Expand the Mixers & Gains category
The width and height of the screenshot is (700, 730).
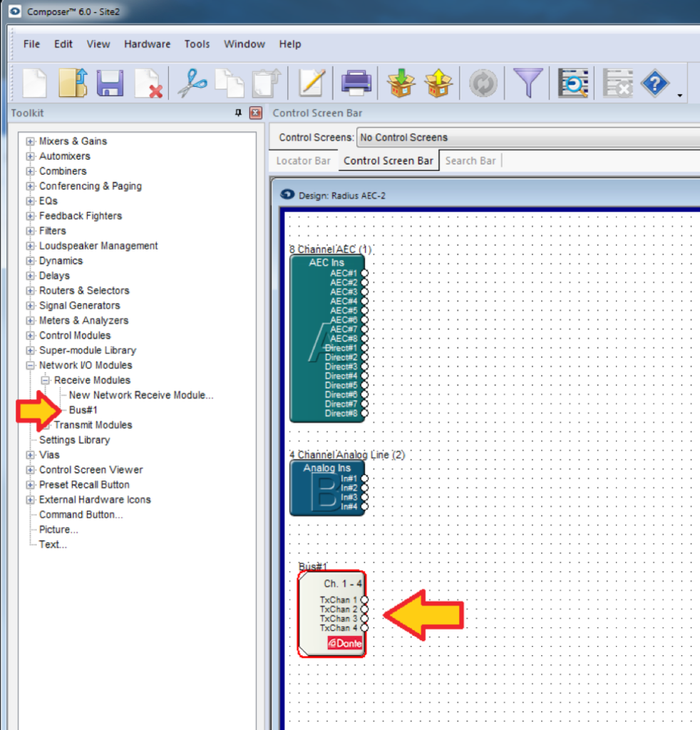[29, 141]
